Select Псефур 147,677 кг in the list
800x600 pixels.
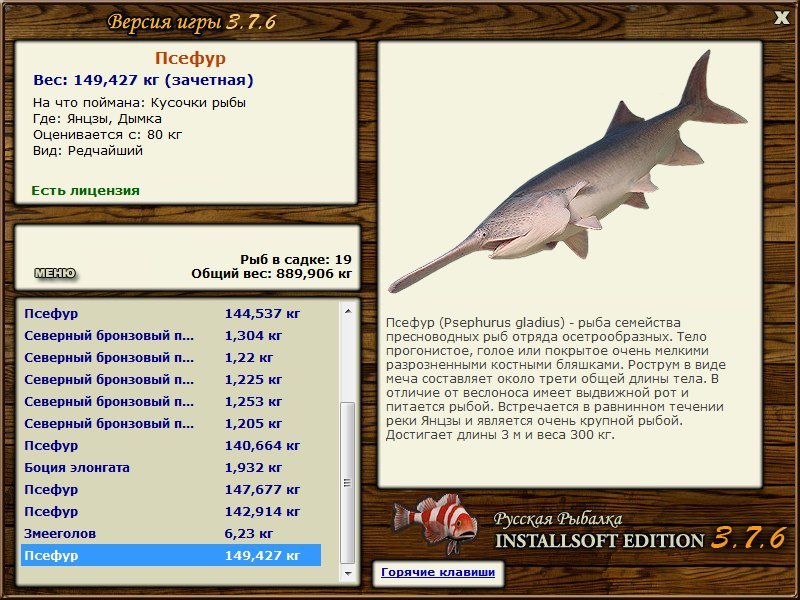(171, 489)
